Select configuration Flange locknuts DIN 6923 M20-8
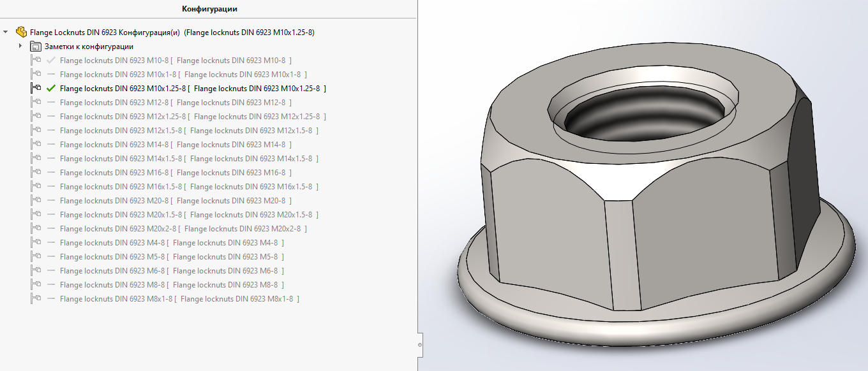 pos(176,201)
